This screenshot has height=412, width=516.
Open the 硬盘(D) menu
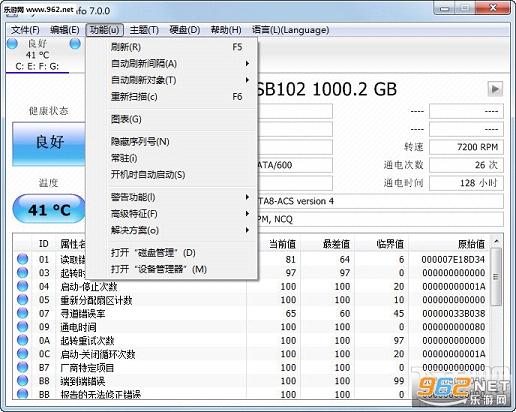point(184,30)
